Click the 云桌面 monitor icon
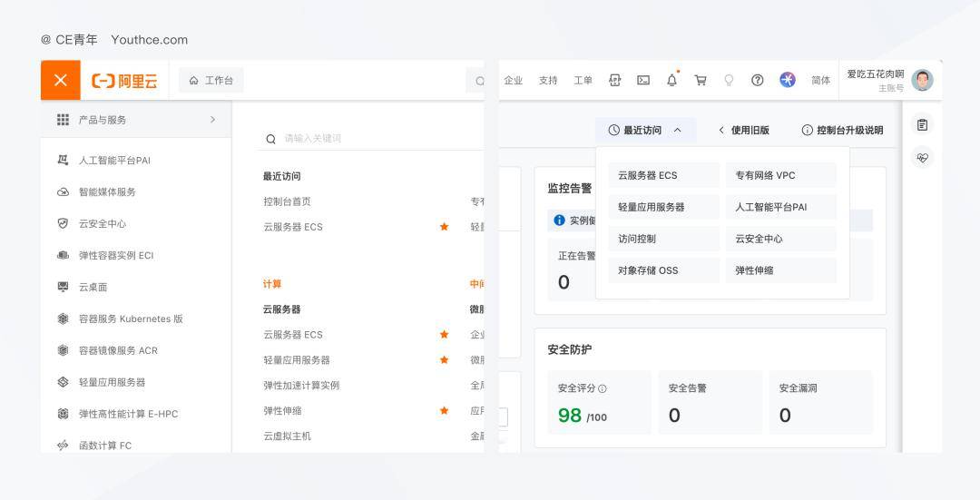Image resolution: width=980 pixels, height=500 pixels. [x=64, y=287]
